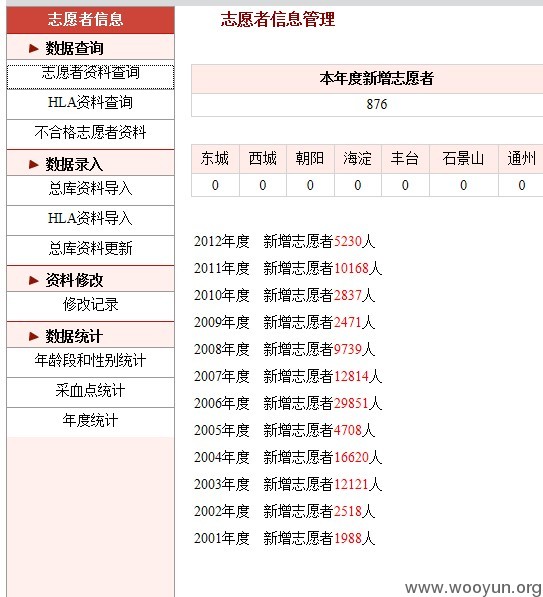Click the 朝阳 column header
This screenshot has width=543, height=597.
310,158
